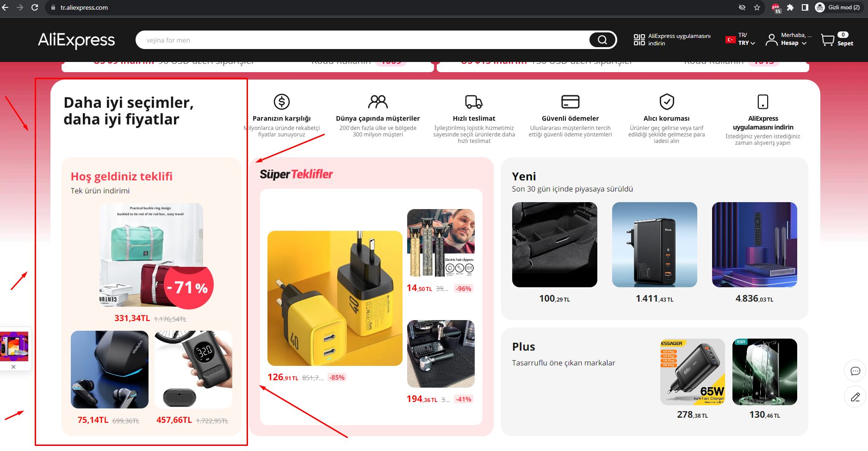
Task: Click the QR code app download icon
Action: (x=639, y=40)
